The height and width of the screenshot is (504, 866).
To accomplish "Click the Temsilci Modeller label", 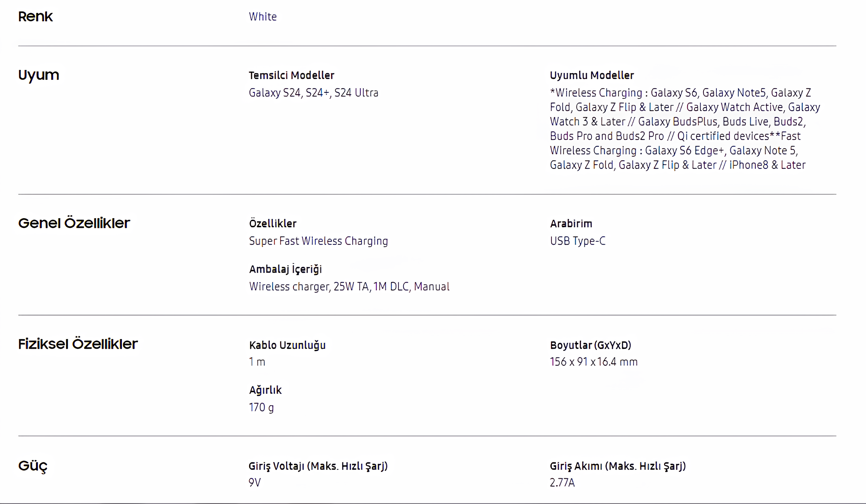I will point(291,75).
